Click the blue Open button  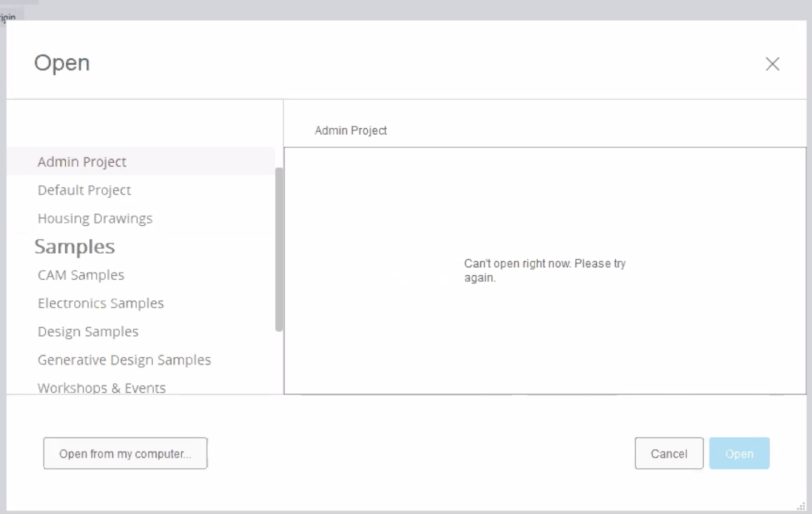tap(739, 454)
